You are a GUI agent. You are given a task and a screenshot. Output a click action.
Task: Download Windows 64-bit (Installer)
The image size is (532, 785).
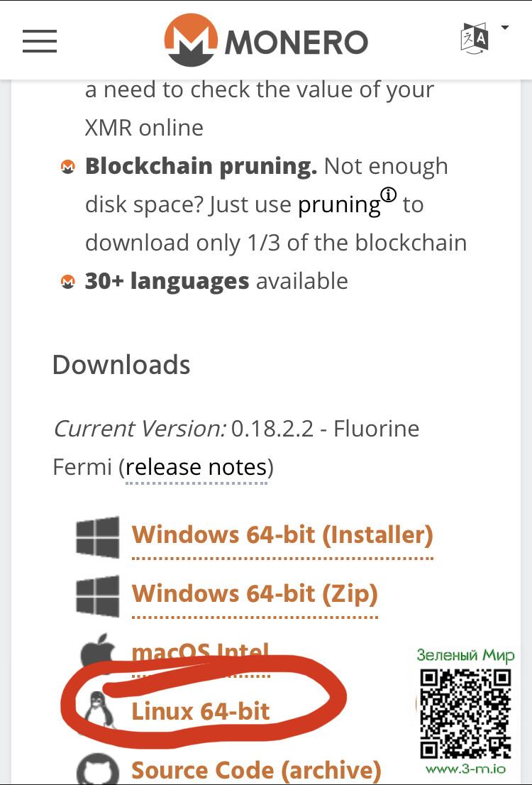point(282,534)
